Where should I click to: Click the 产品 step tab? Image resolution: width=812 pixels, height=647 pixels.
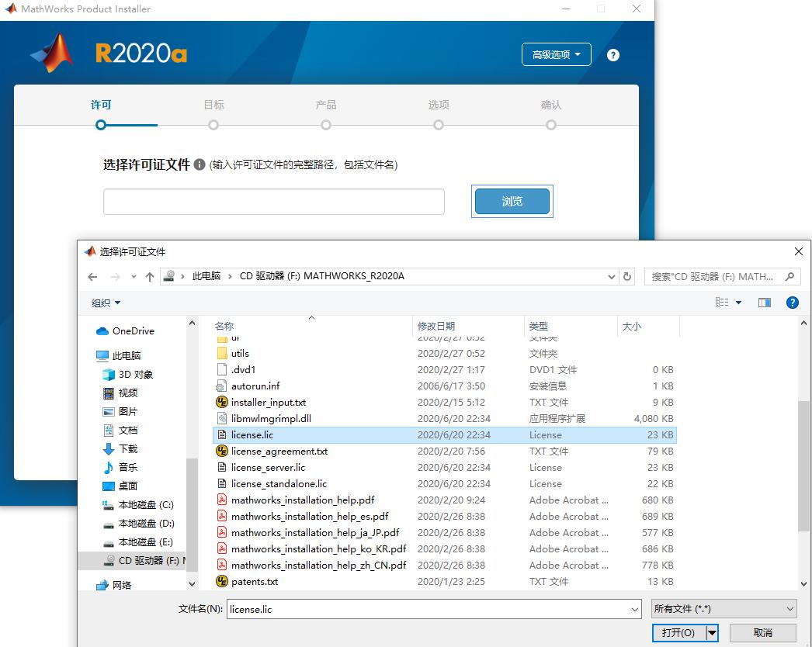pos(326,105)
